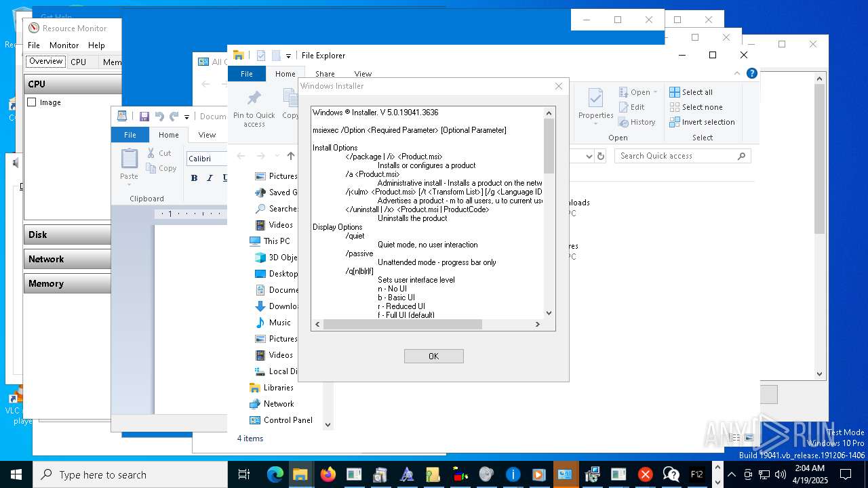This screenshot has width=868, height=488.
Task: Toggle bold formatting in WordPad
Action: click(x=194, y=178)
